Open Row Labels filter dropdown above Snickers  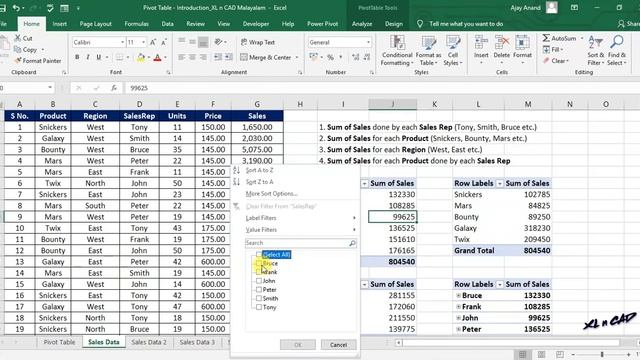(500, 184)
